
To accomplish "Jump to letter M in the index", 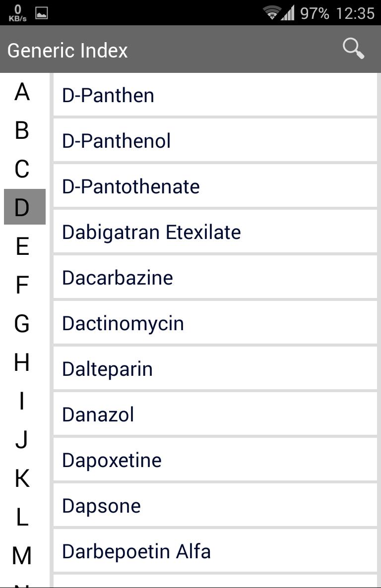I will coord(21,554).
